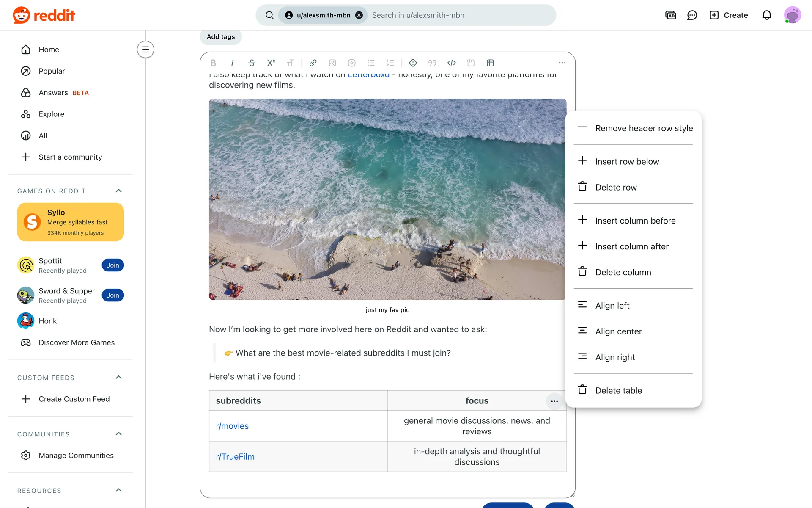The width and height of the screenshot is (812, 508).
Task: Apply strikethrough formatting
Action: [252, 63]
